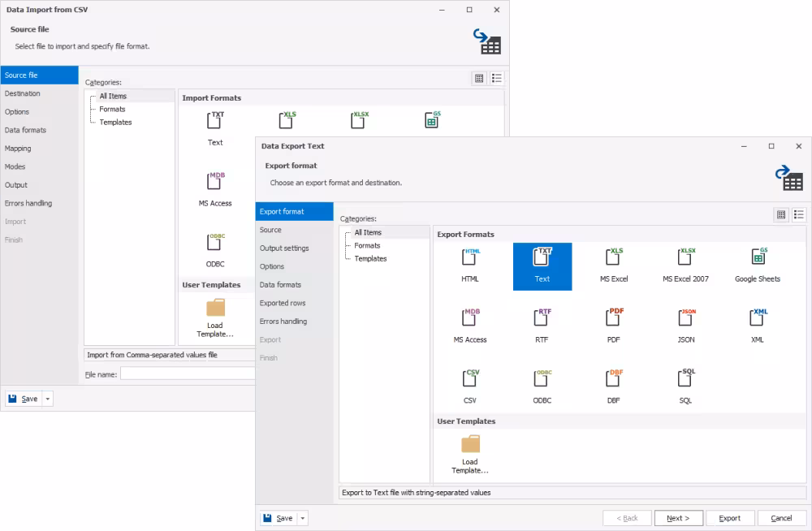Select MS Access export format
Viewport: 812px width, 531px height.
tap(470, 326)
